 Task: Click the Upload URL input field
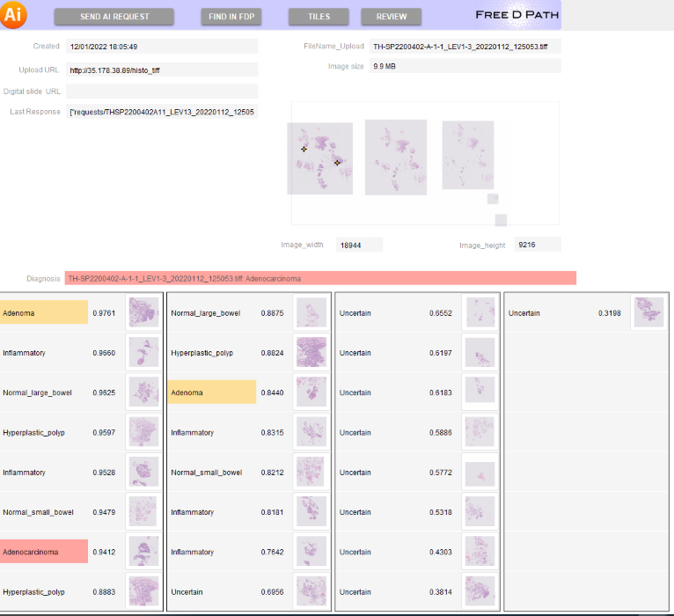pyautogui.click(x=162, y=70)
